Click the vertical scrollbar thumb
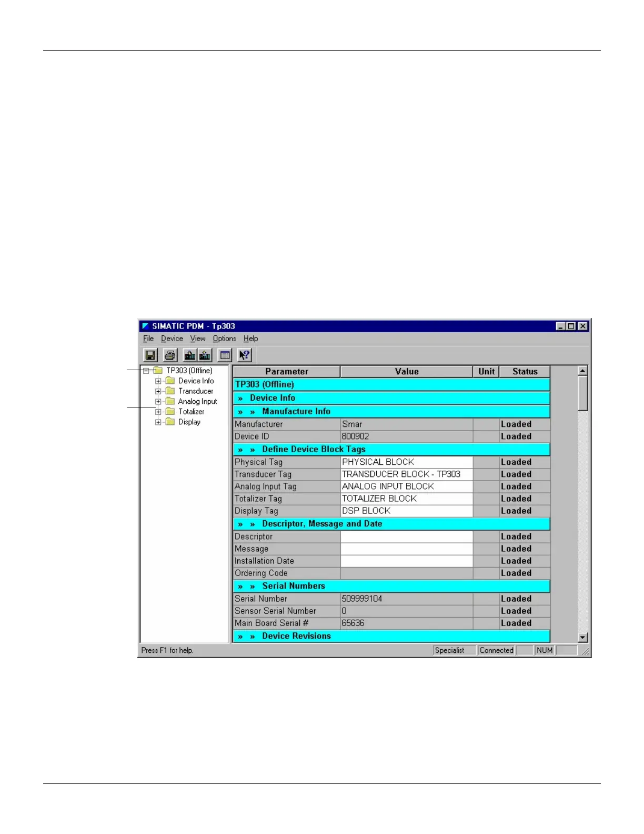The image size is (644, 834). coord(582,393)
